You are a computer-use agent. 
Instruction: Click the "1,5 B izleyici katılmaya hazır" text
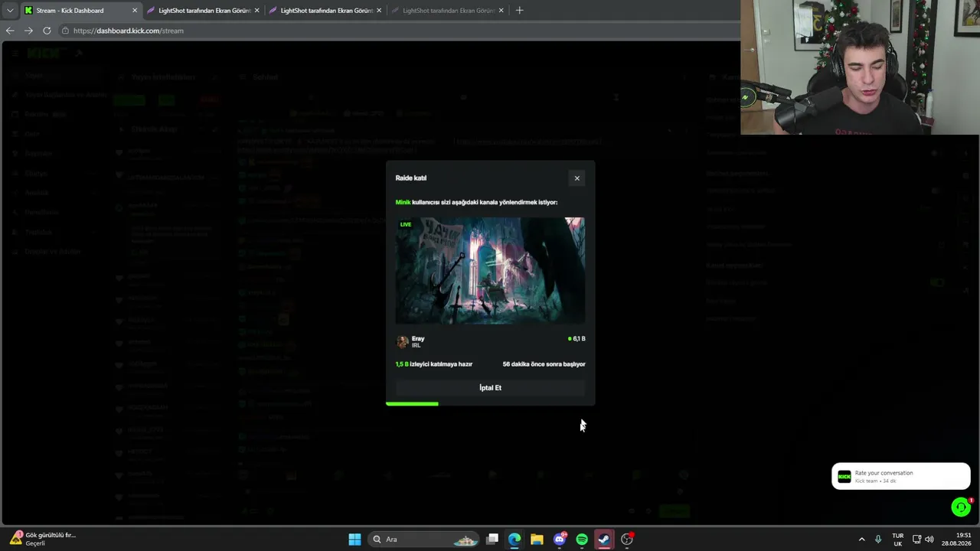434,364
